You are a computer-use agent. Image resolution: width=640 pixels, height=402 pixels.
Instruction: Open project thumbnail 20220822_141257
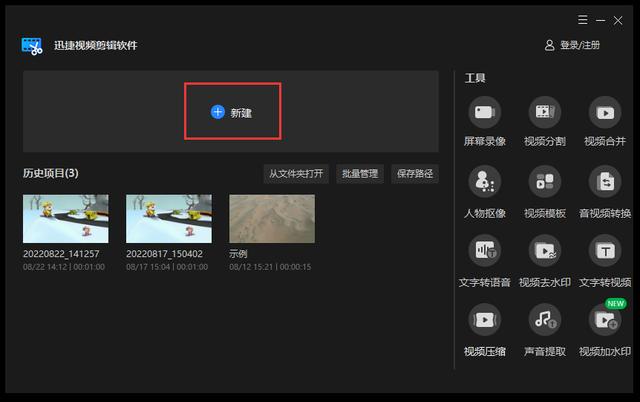click(x=66, y=219)
